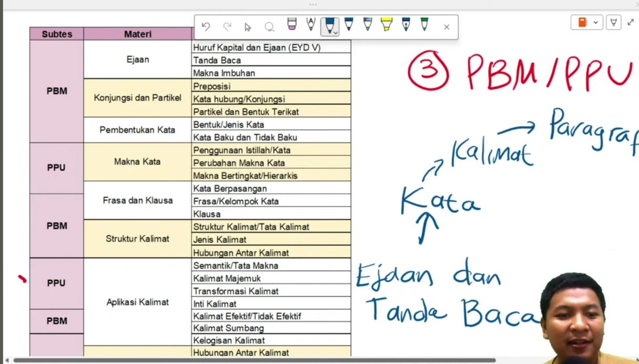Toggle the pen toolbar button at top right
The width and height of the screenshot is (639, 364).
613,22
